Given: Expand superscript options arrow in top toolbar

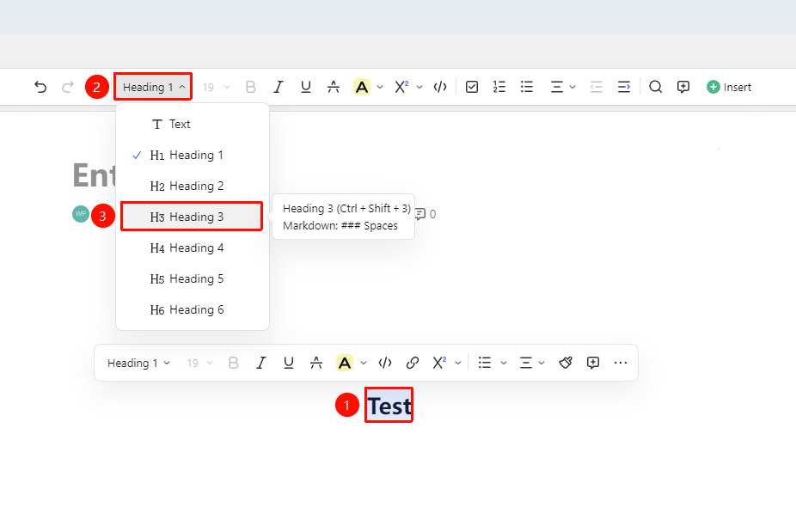Looking at the screenshot, I should [x=419, y=88].
